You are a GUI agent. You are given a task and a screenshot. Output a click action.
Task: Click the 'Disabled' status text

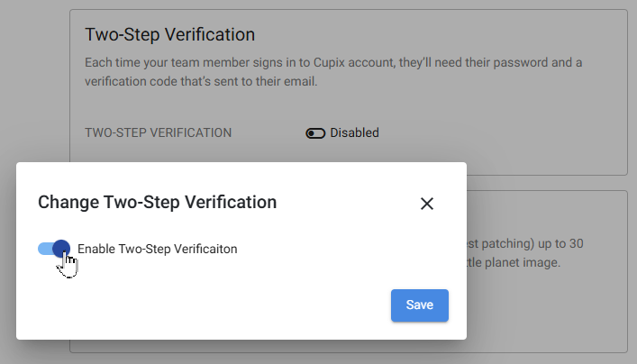[354, 132]
